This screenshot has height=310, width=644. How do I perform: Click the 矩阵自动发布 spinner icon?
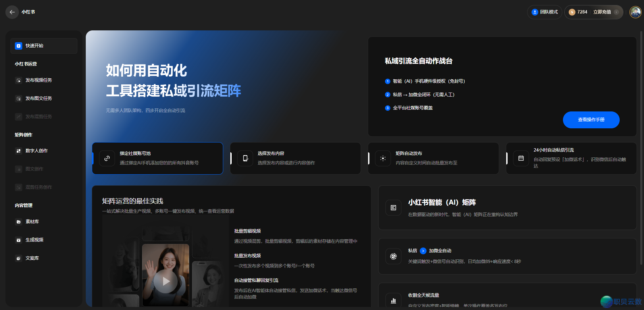pyautogui.click(x=383, y=158)
